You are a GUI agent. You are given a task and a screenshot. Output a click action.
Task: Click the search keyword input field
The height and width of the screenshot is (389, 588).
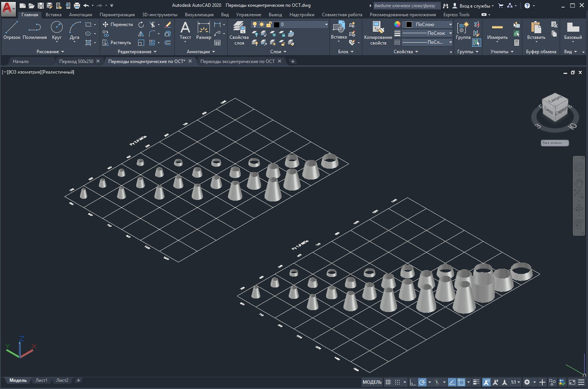407,5
